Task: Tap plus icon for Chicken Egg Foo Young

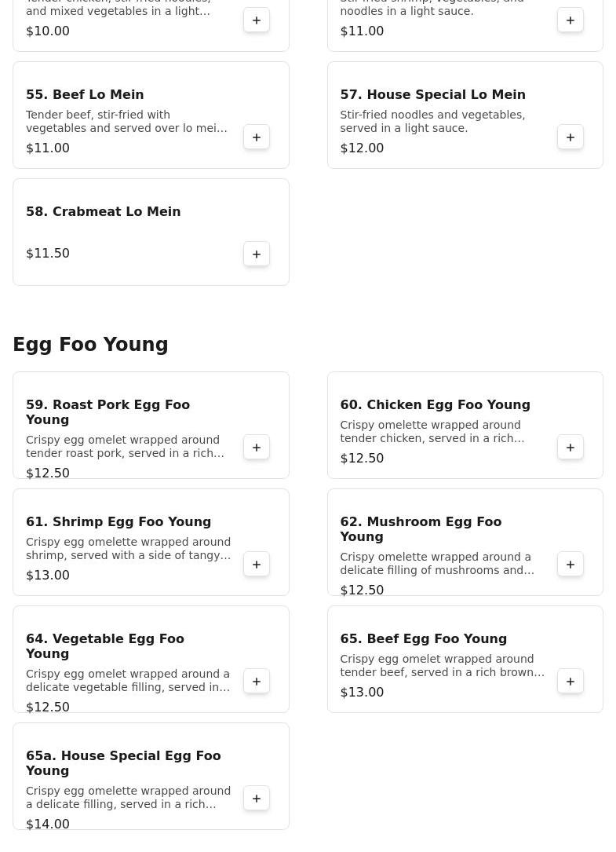Action: [570, 448]
